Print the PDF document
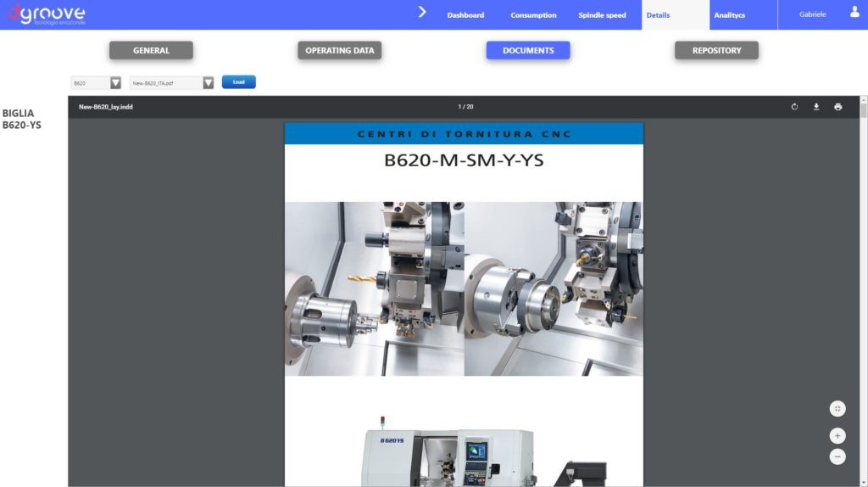 click(837, 107)
